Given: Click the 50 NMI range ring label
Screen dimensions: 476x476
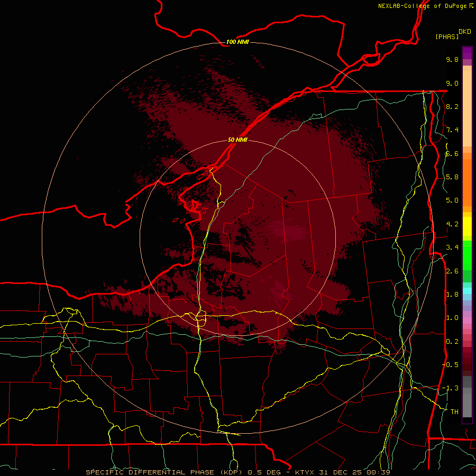Looking at the screenshot, I should (237, 140).
